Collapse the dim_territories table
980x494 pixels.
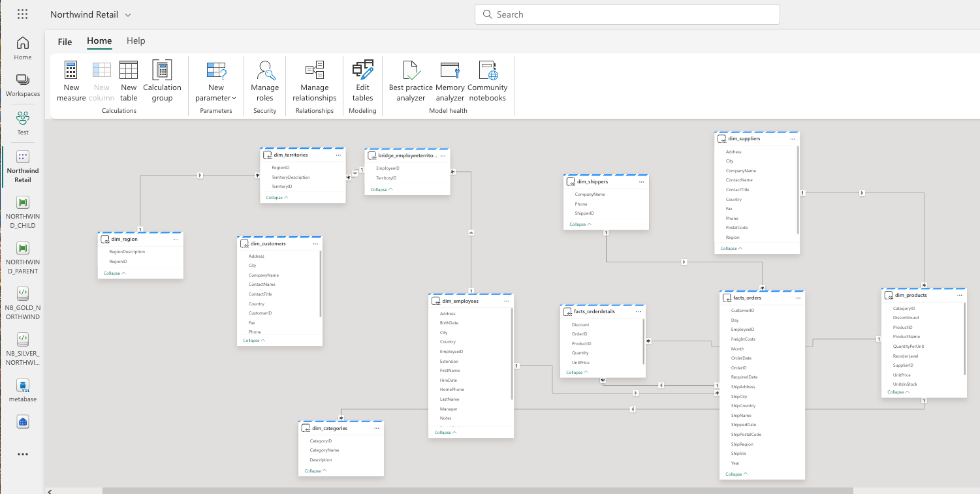[277, 197]
